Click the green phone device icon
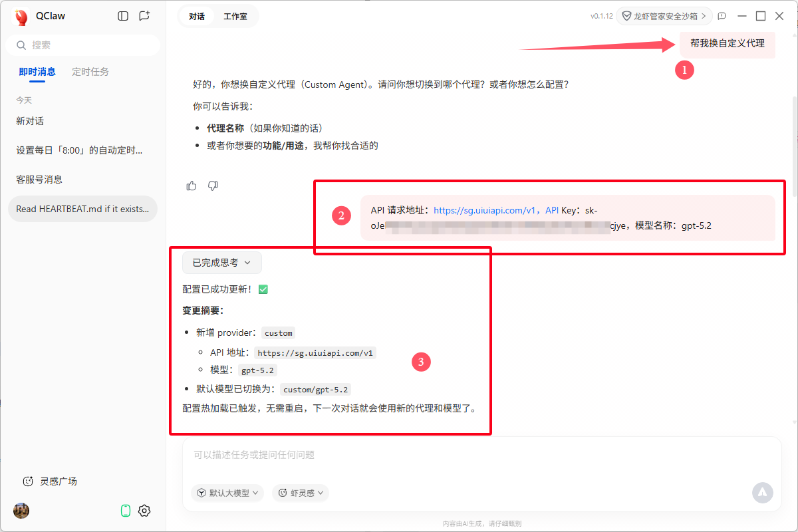 tap(125, 511)
